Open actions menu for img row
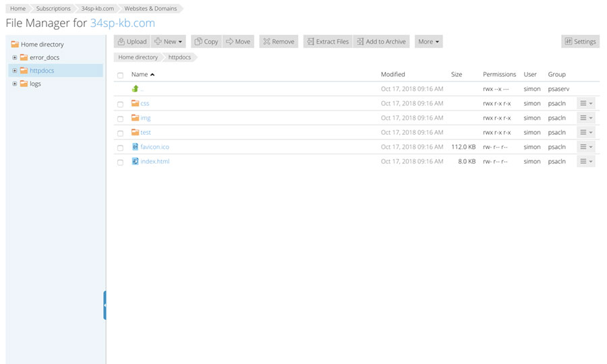Viewport: 607px width, 364px height. coord(586,117)
